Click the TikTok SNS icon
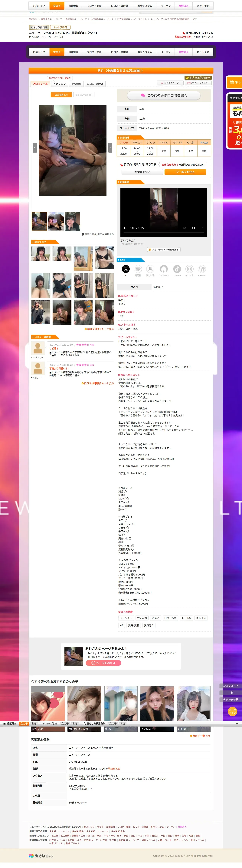The height and width of the screenshot is (868, 242). click(x=177, y=269)
